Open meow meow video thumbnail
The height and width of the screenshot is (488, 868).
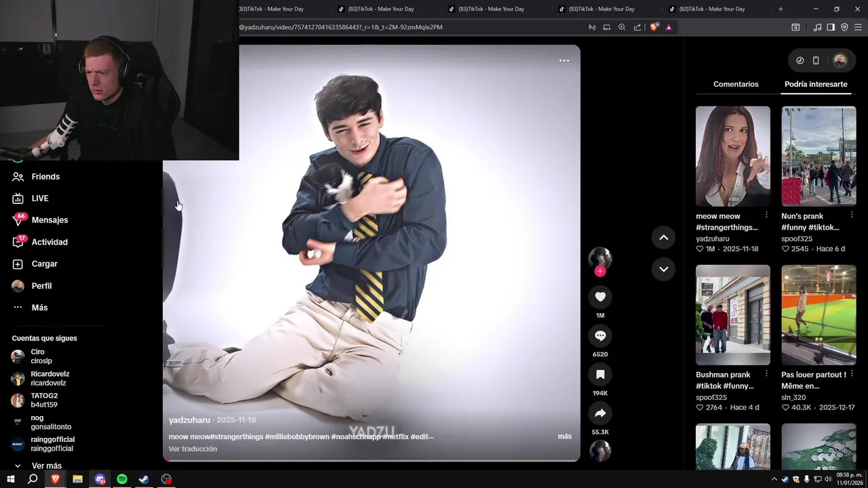(733, 156)
